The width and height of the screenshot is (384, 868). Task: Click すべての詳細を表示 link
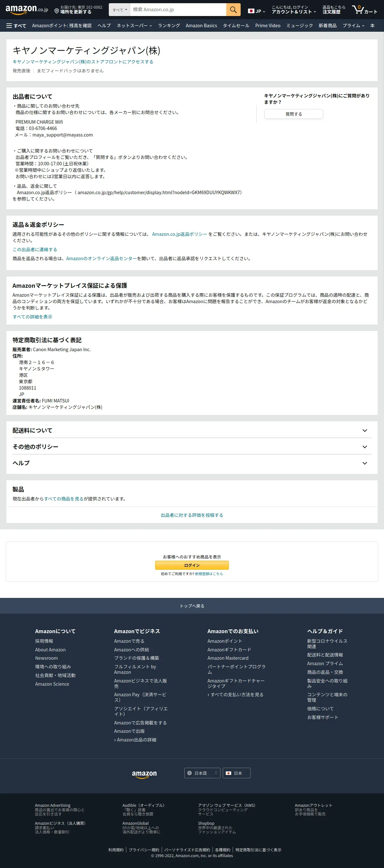(32, 317)
